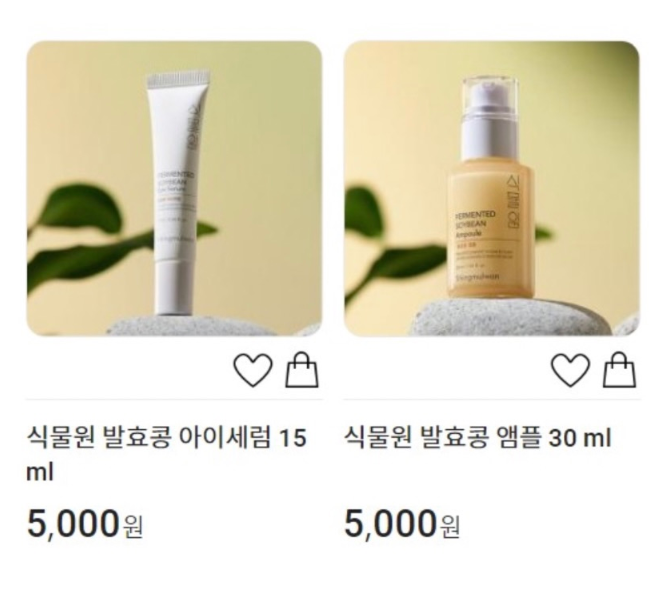Add 아이세럼 15 ml to shopping bag

coord(302,370)
